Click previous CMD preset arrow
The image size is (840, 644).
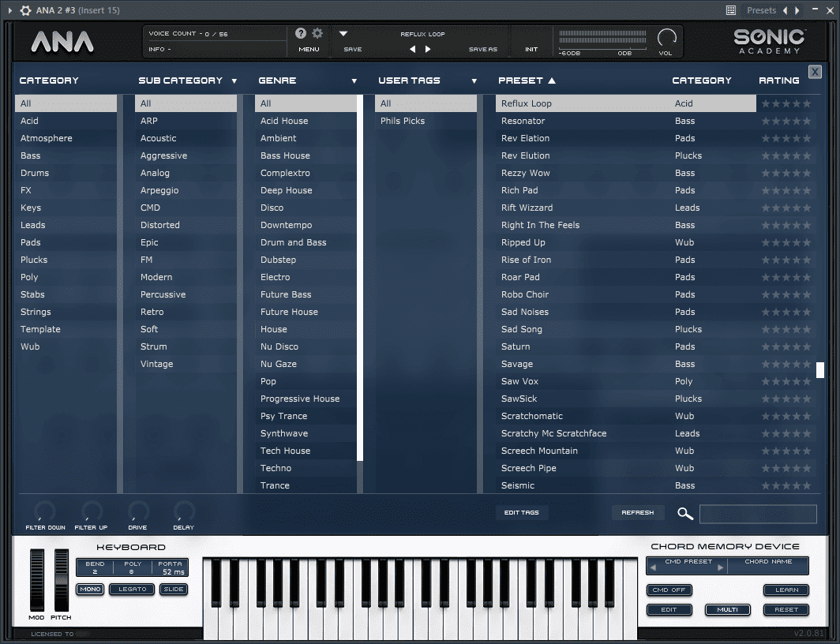(x=653, y=567)
